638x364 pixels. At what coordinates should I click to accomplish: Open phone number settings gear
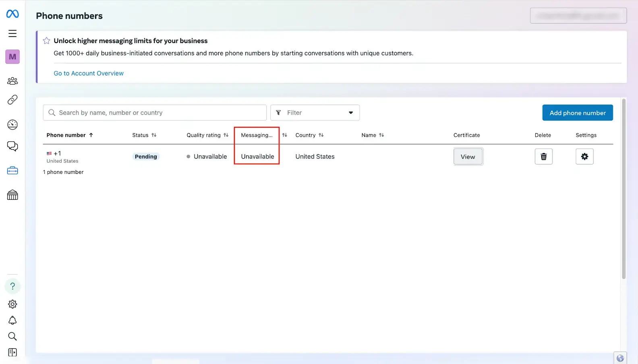click(x=584, y=157)
